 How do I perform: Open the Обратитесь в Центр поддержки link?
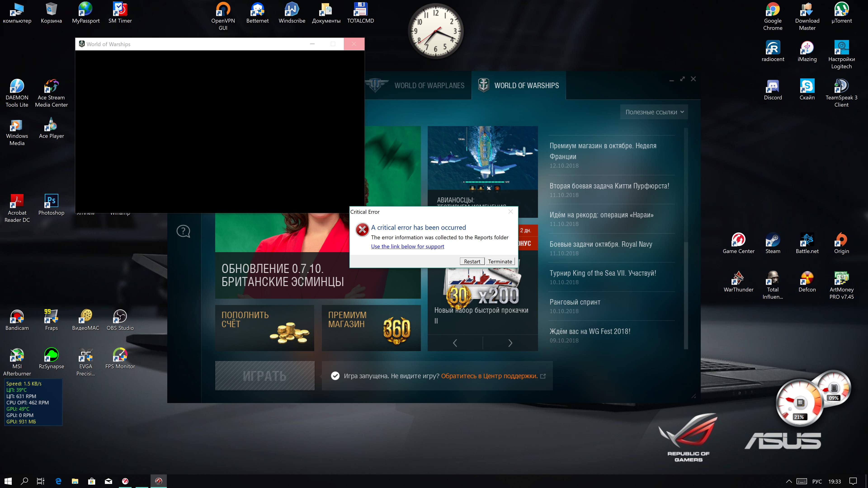489,376
